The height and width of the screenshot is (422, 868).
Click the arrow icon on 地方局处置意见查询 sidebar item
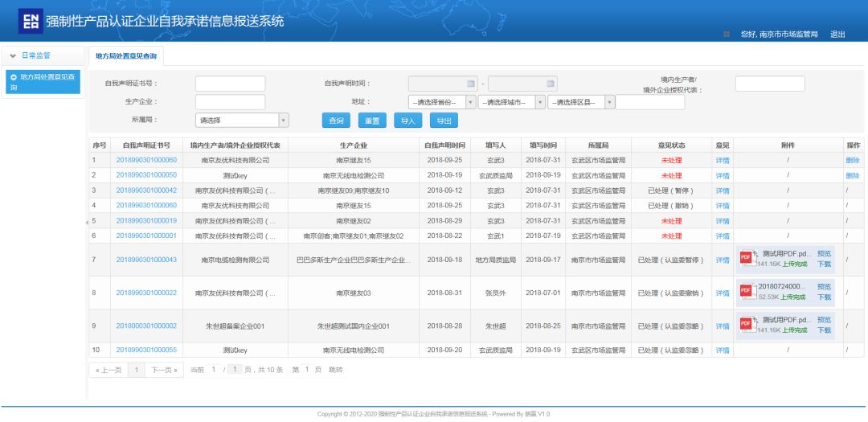pyautogui.click(x=13, y=77)
